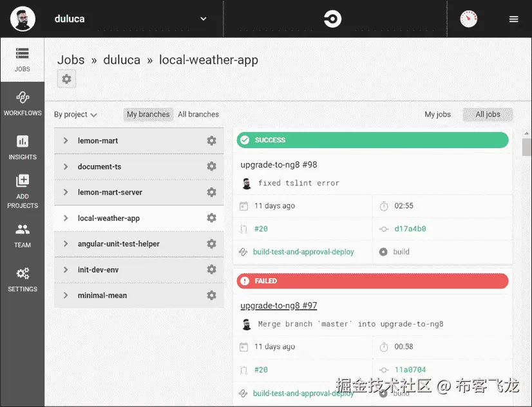Open settings gear for lemon-mart-server
The image size is (532, 407).
212,192
